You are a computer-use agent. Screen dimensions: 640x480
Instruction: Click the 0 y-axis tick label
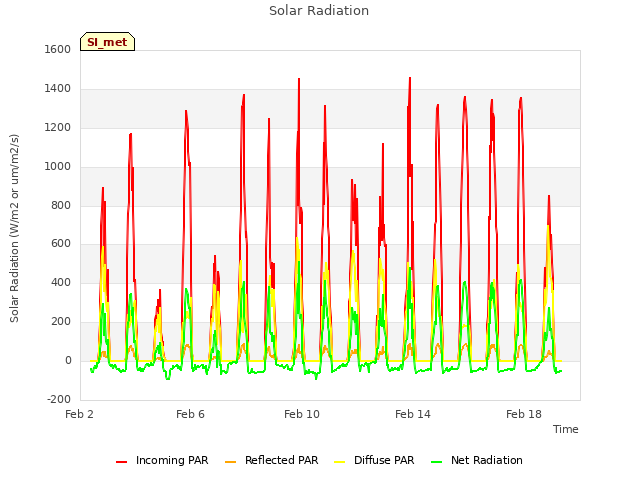[68, 361]
